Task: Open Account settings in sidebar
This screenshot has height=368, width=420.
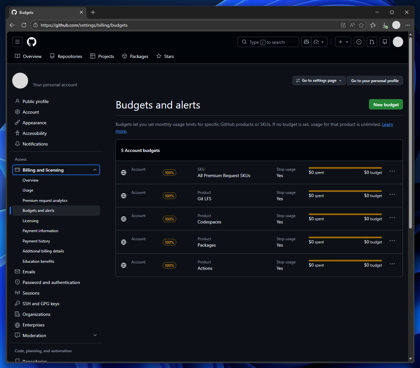Action: coord(31,112)
